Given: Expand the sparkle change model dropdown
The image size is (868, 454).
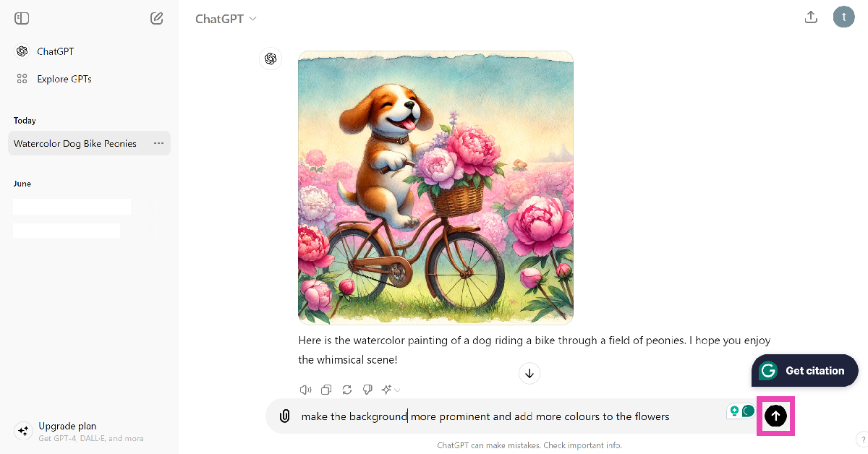Looking at the screenshot, I should (391, 390).
